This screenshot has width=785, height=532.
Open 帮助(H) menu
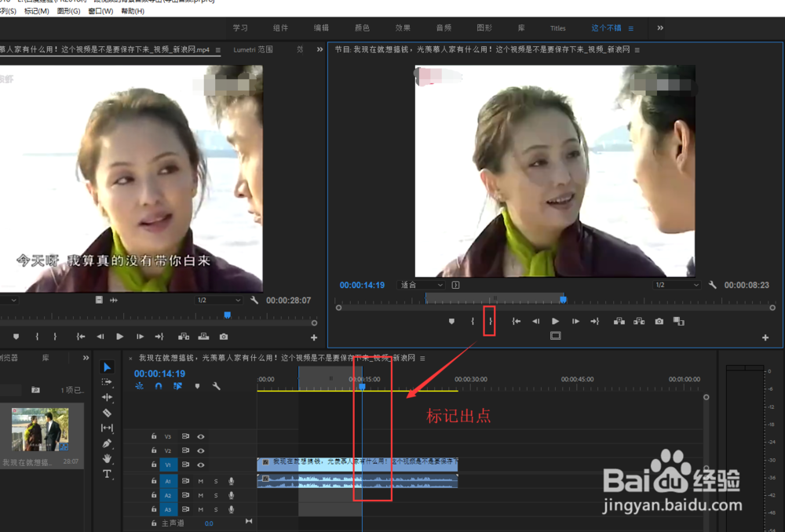(133, 11)
